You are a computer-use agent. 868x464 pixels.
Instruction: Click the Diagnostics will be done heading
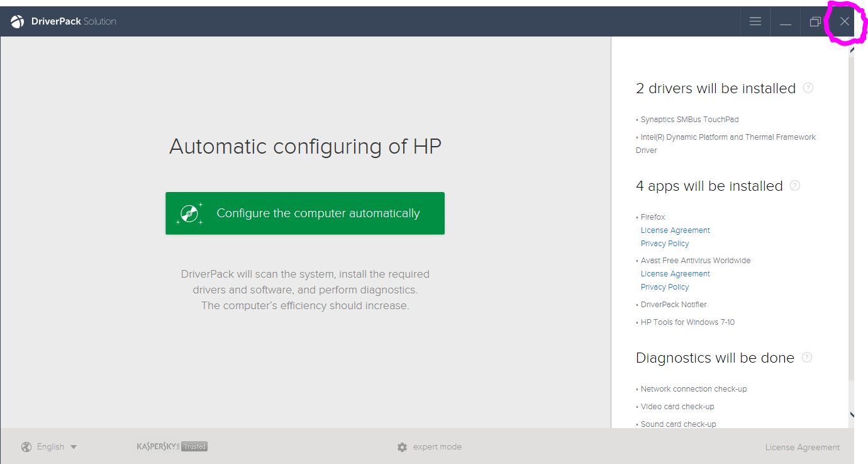[x=715, y=358]
